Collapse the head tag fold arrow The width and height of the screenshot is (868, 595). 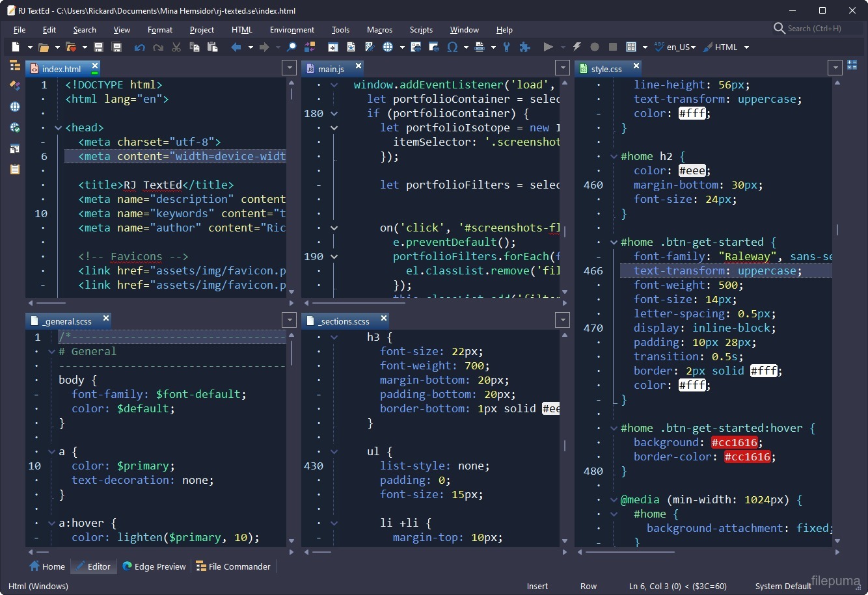tap(58, 128)
